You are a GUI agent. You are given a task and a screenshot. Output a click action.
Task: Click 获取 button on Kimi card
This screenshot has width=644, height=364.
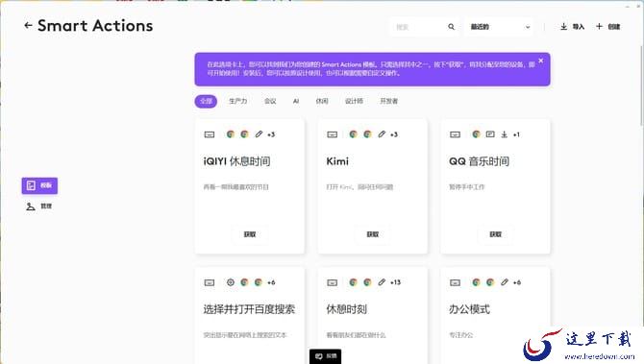click(373, 234)
